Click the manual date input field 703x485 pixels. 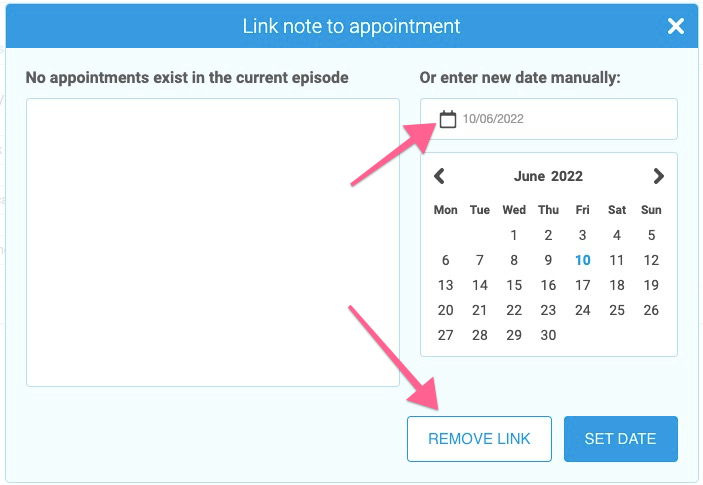point(560,120)
